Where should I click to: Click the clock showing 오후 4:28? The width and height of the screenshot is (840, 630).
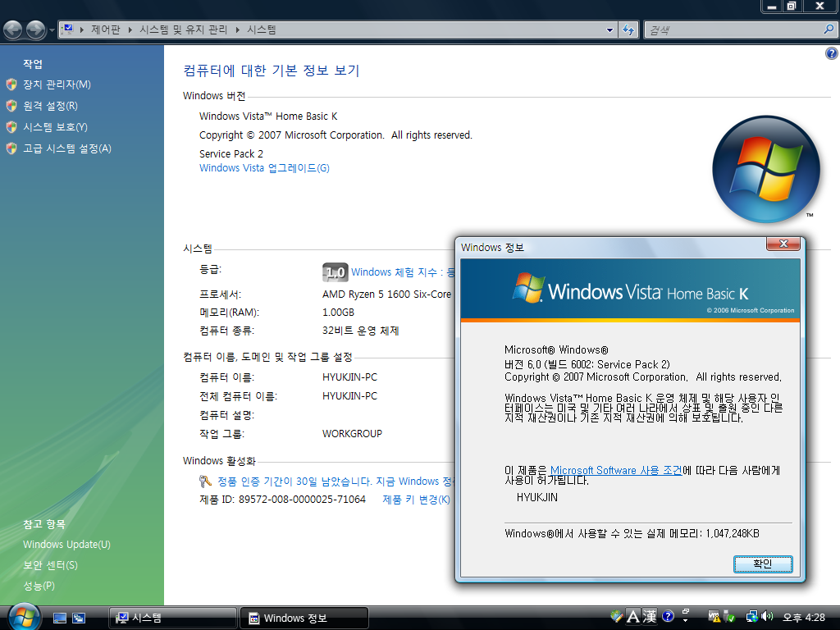click(x=804, y=618)
